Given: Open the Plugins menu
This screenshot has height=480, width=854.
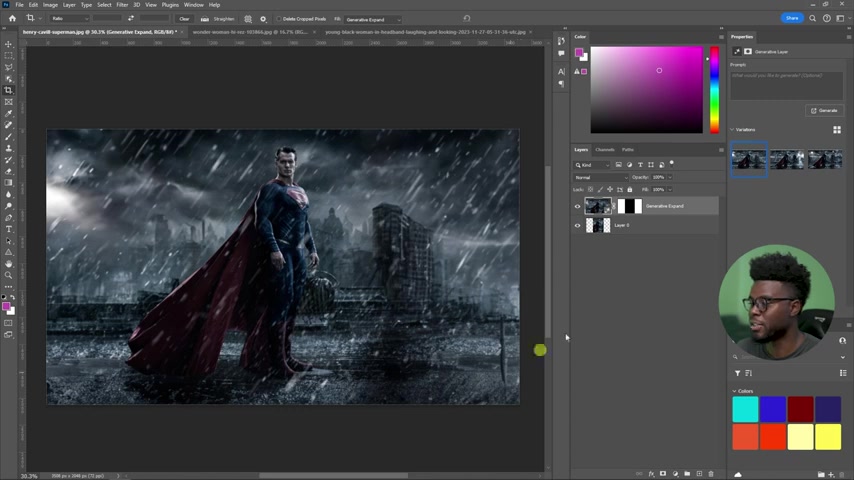Looking at the screenshot, I should pyautogui.click(x=170, y=5).
